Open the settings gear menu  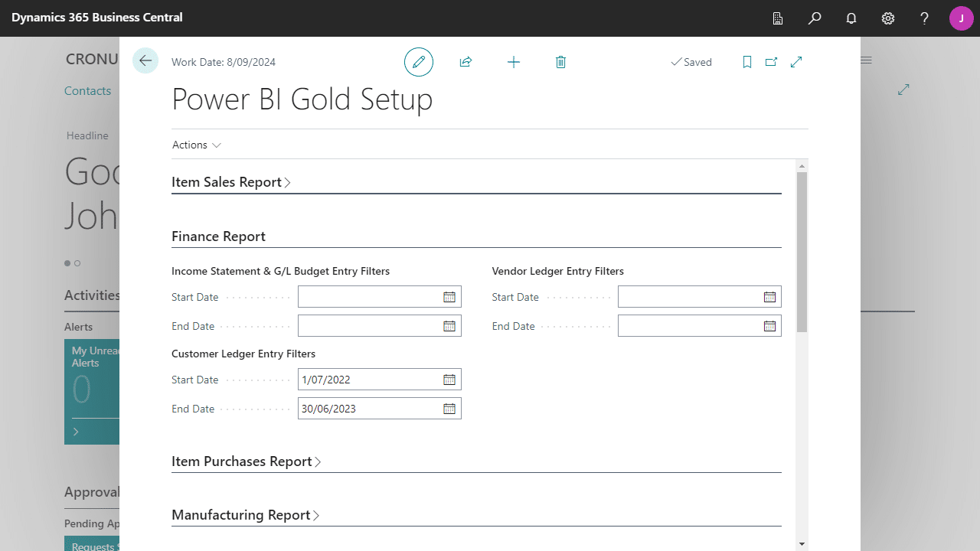[x=888, y=18]
